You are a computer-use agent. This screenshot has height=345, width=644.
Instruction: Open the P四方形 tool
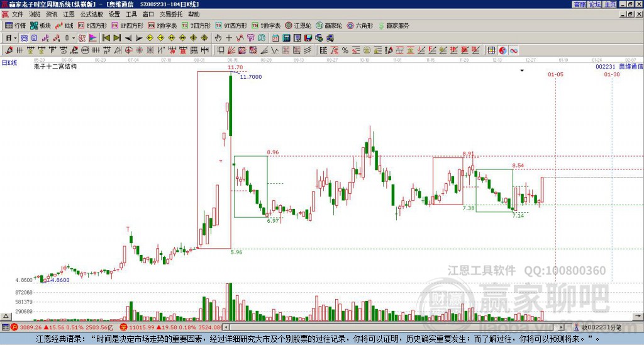point(92,25)
